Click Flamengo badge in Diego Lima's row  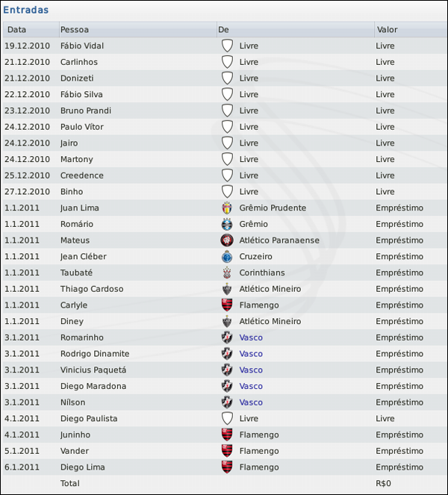click(x=227, y=467)
